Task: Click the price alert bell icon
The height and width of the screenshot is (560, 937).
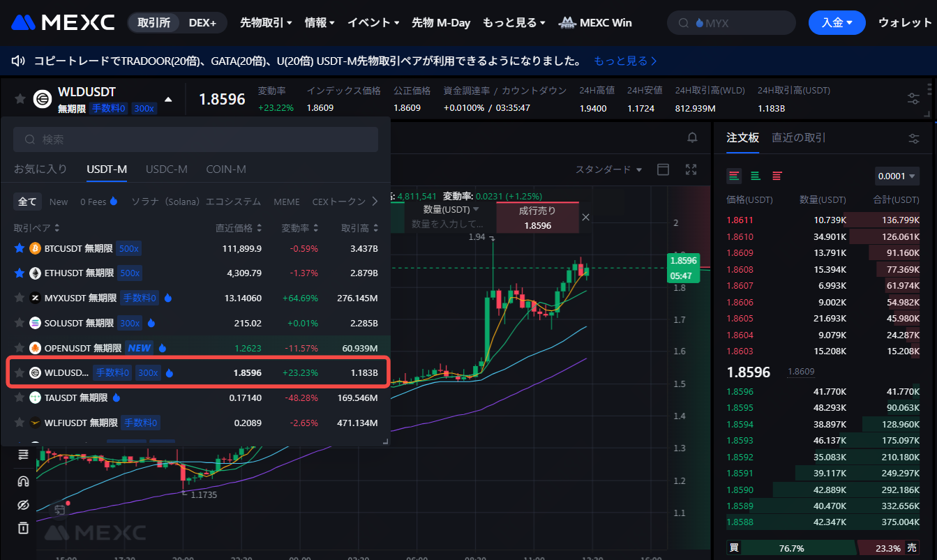Action: (692, 138)
